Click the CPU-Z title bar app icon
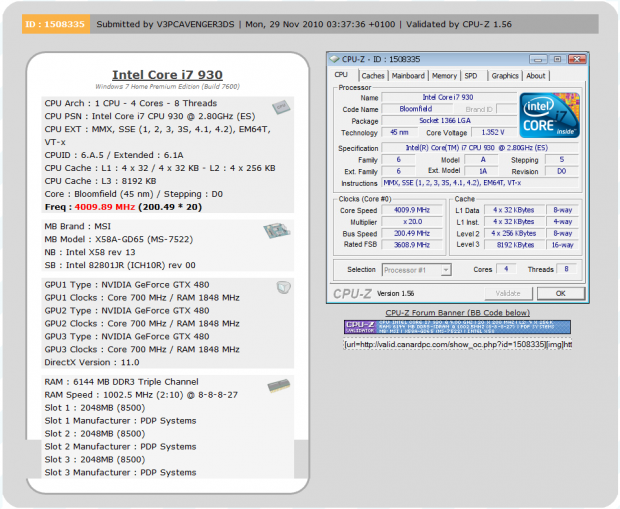 pos(335,59)
